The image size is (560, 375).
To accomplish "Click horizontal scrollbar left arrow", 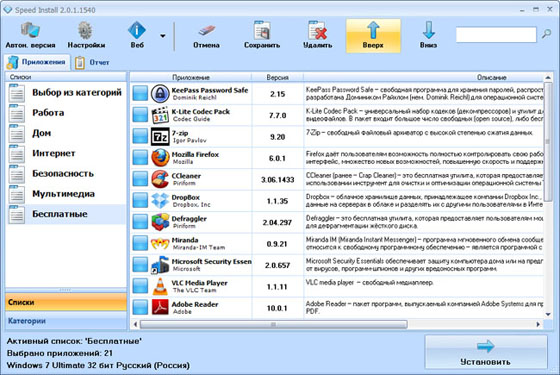I will 135,324.
